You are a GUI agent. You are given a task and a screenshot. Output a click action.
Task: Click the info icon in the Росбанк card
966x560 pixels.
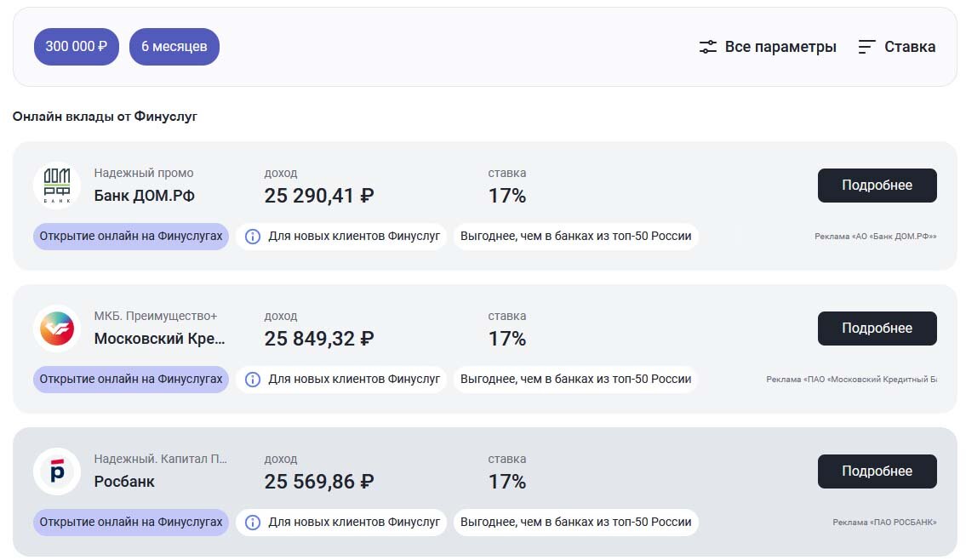252,523
